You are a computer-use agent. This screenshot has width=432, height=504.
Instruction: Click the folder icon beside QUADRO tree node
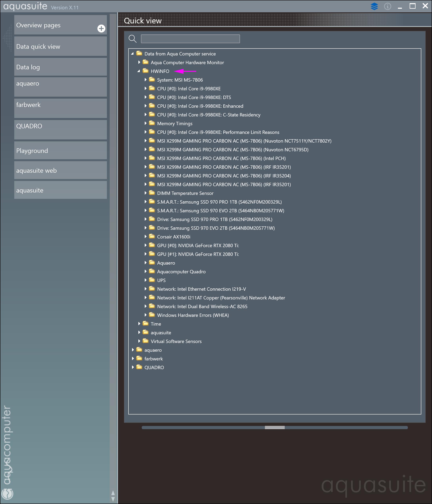point(139,367)
